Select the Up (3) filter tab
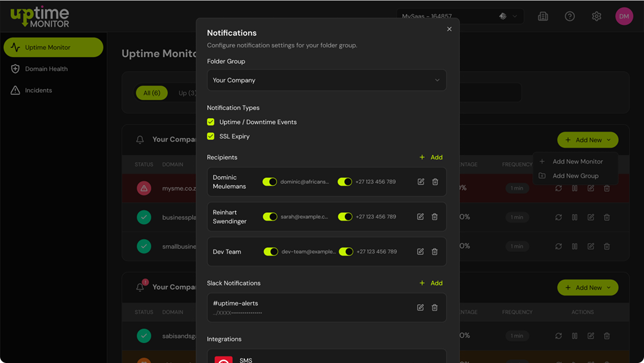The height and width of the screenshot is (363, 644). coord(186,93)
